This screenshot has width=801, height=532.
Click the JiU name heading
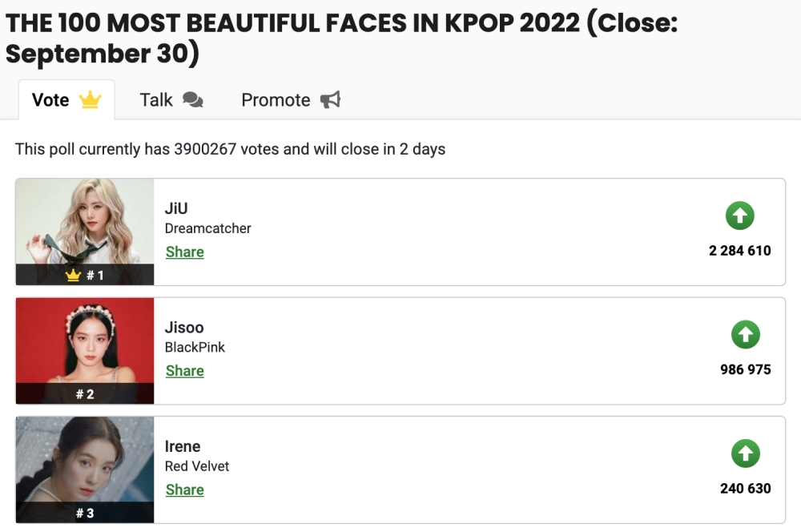[176, 208]
